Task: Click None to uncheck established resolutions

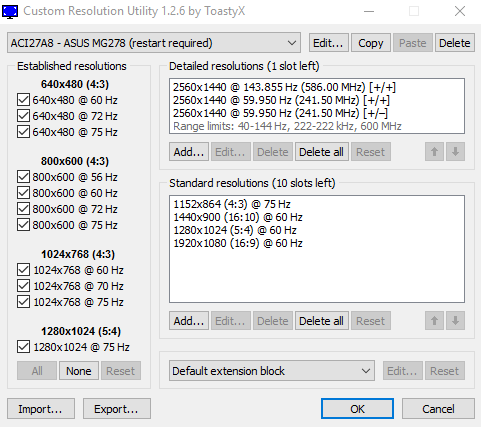Action: [79, 371]
